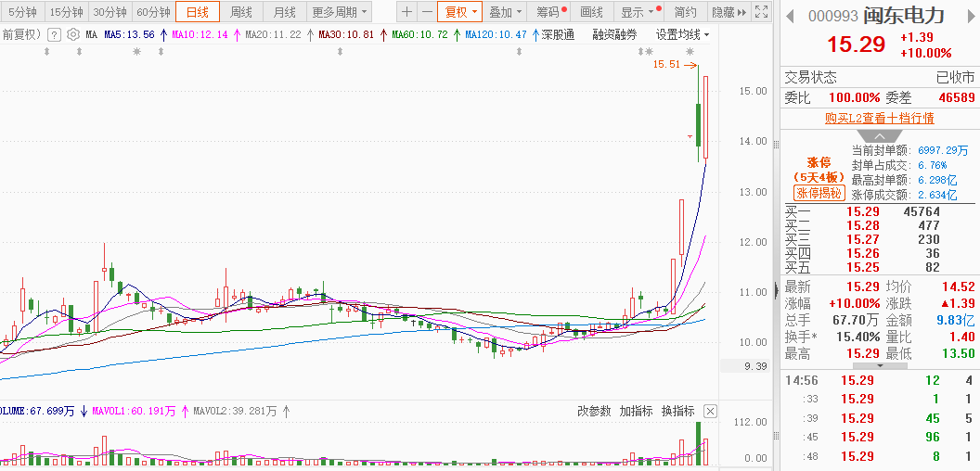Click the 交易状态 已收市 status row
The height and width of the screenshot is (471, 980).
click(880, 78)
